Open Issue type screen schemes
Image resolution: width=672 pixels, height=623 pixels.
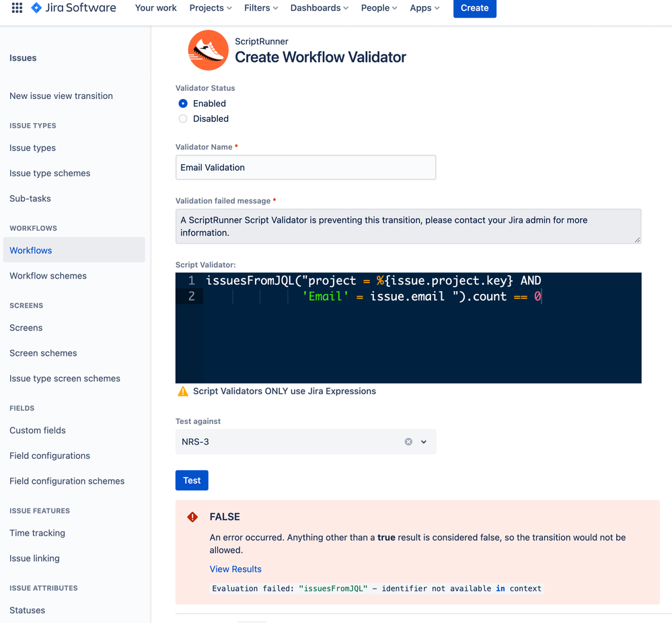tap(65, 378)
